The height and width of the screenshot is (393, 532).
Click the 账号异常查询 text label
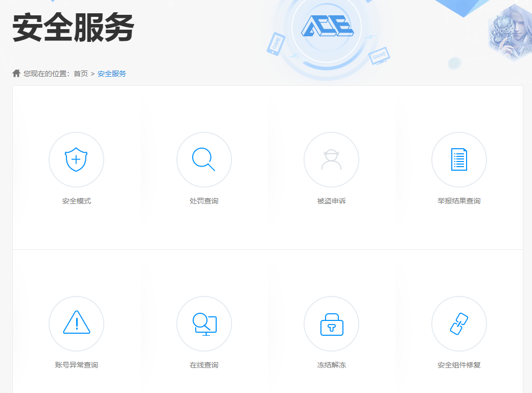point(76,364)
